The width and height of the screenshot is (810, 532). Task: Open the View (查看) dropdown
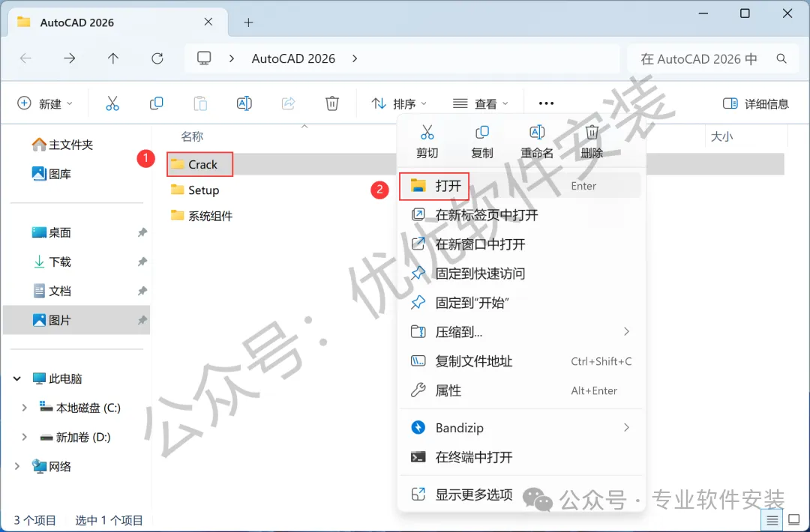(x=481, y=103)
